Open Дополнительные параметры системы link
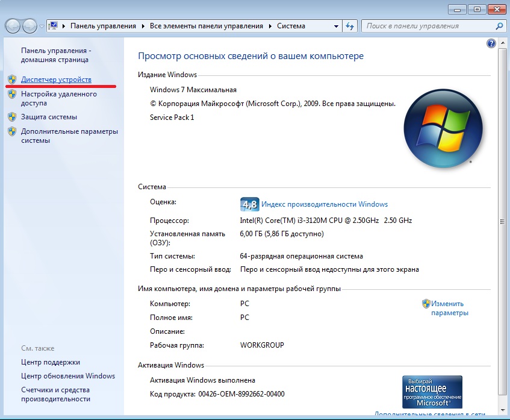 point(69,136)
